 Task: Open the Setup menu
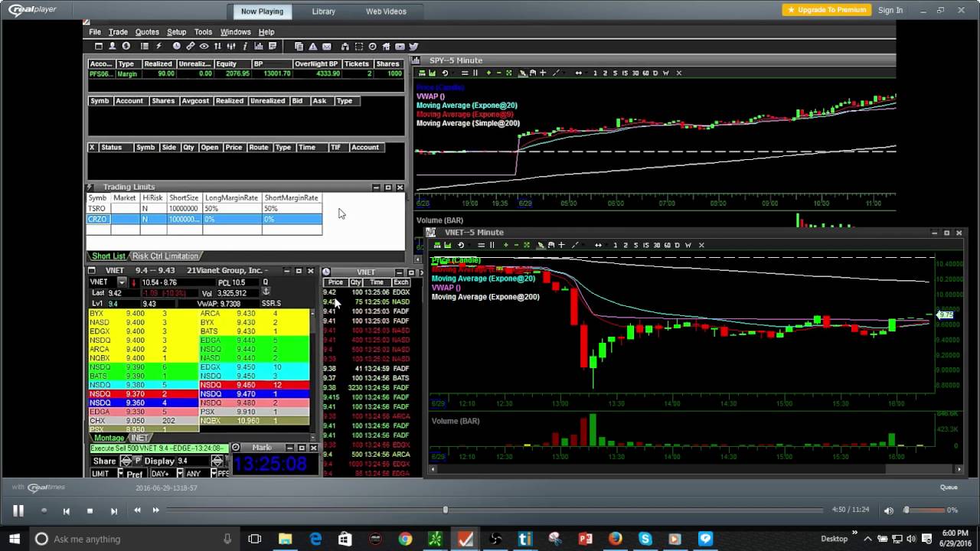[176, 32]
